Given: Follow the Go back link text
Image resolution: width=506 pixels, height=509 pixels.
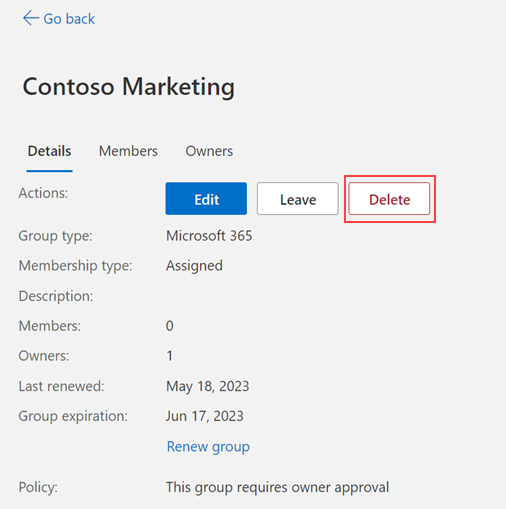Looking at the screenshot, I should pos(69,19).
